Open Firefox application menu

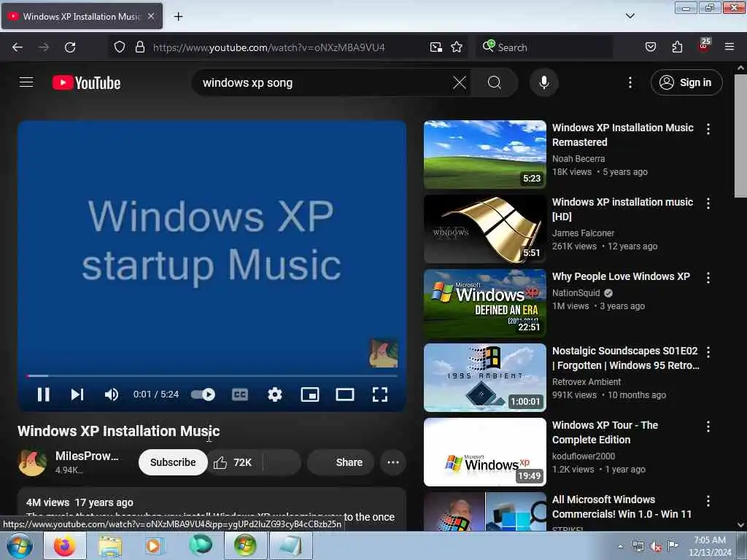pos(729,47)
